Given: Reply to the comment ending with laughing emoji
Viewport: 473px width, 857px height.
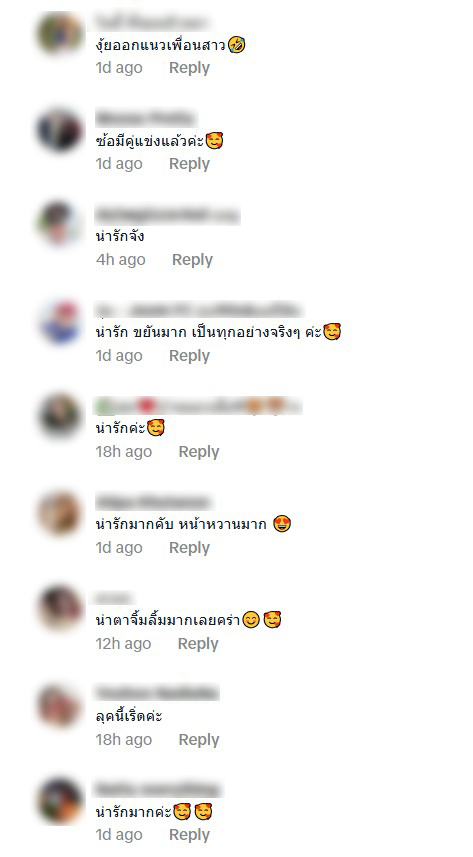Looking at the screenshot, I should pyautogui.click(x=189, y=68).
